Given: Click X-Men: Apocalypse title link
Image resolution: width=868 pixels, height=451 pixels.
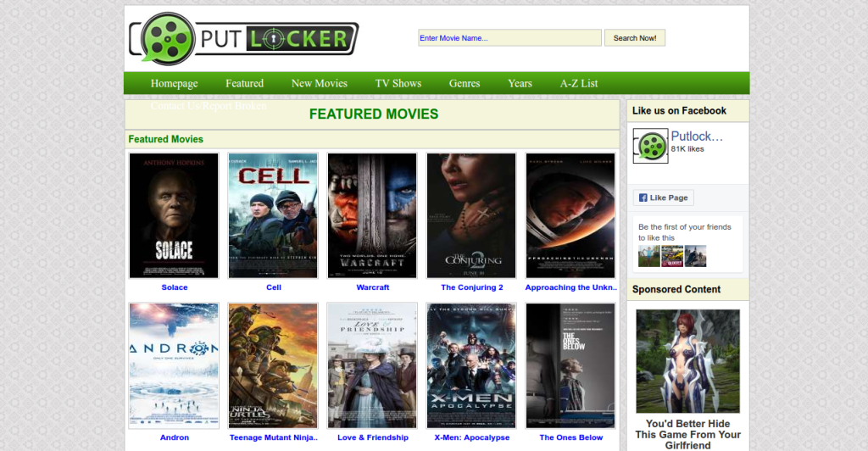Looking at the screenshot, I should tap(471, 437).
